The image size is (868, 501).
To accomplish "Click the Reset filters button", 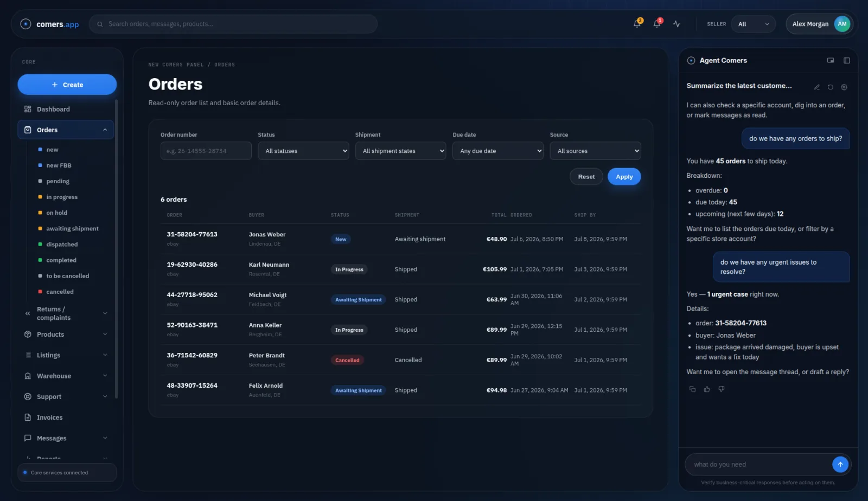I will pos(586,177).
